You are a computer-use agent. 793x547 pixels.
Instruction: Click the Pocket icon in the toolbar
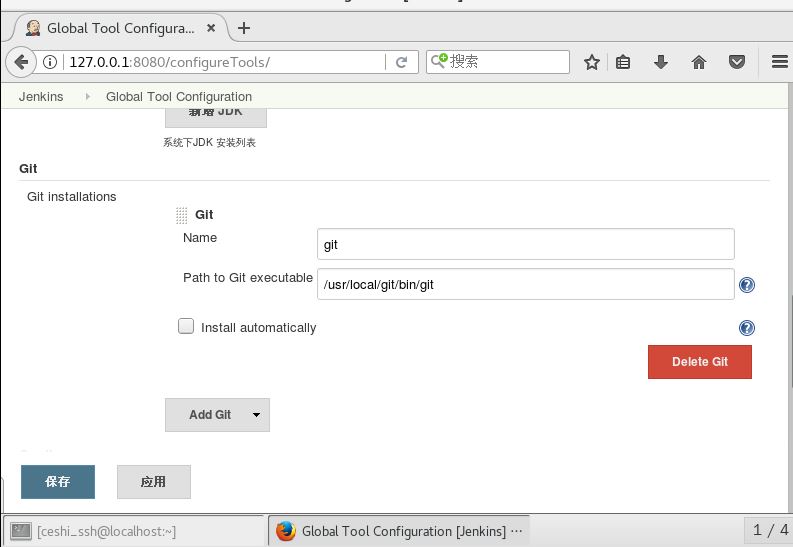click(737, 62)
